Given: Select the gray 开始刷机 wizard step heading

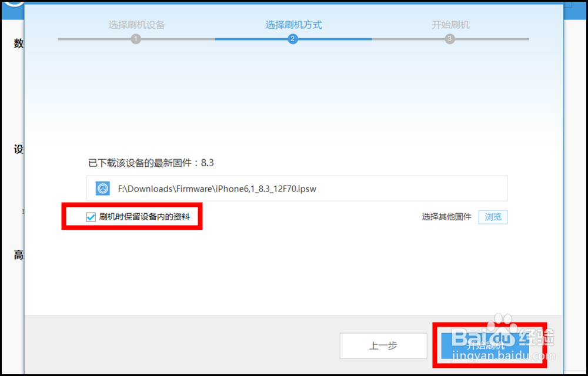Looking at the screenshot, I should coord(450,25).
